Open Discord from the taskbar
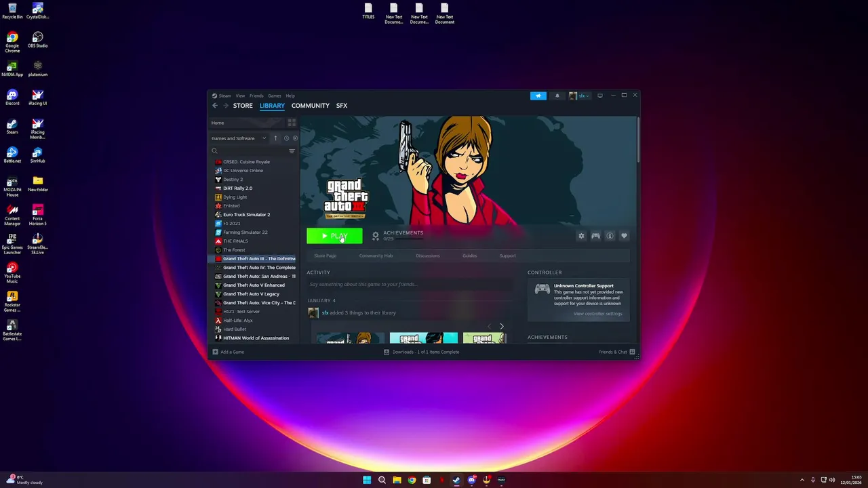868x488 pixels. (x=471, y=480)
